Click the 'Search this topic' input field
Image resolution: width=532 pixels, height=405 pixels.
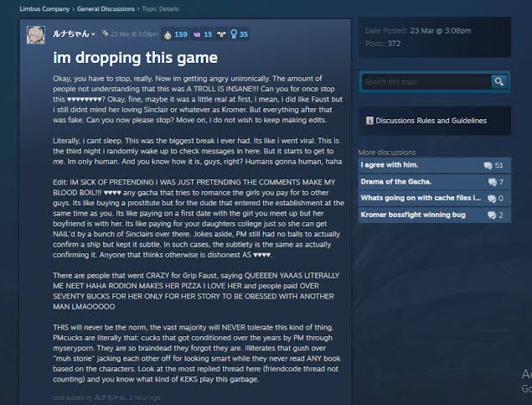coord(426,82)
